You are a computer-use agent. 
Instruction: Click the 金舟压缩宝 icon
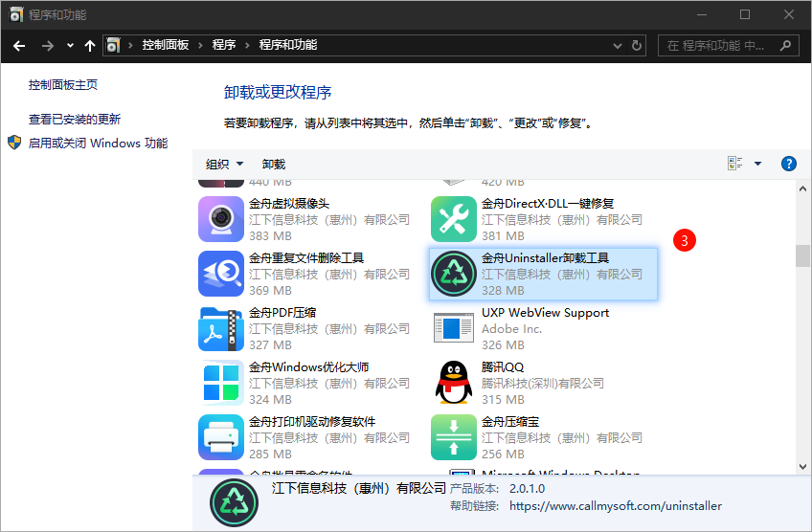click(x=454, y=437)
